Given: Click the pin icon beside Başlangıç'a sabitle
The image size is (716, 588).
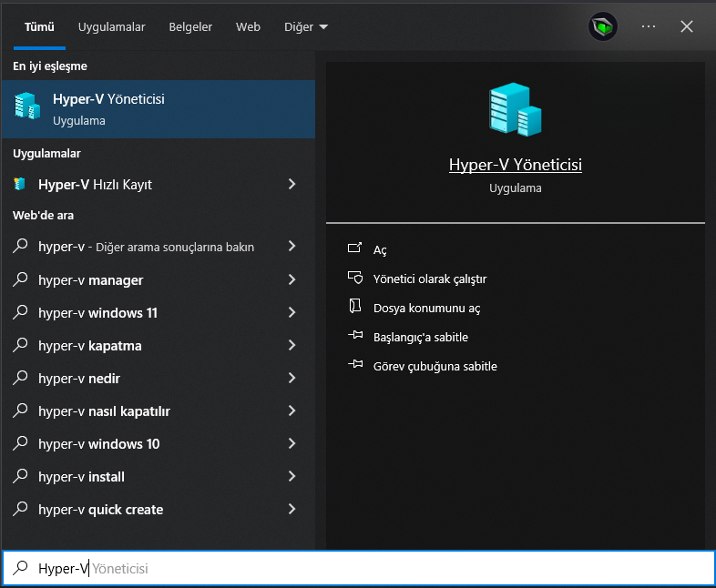Looking at the screenshot, I should coord(355,335).
